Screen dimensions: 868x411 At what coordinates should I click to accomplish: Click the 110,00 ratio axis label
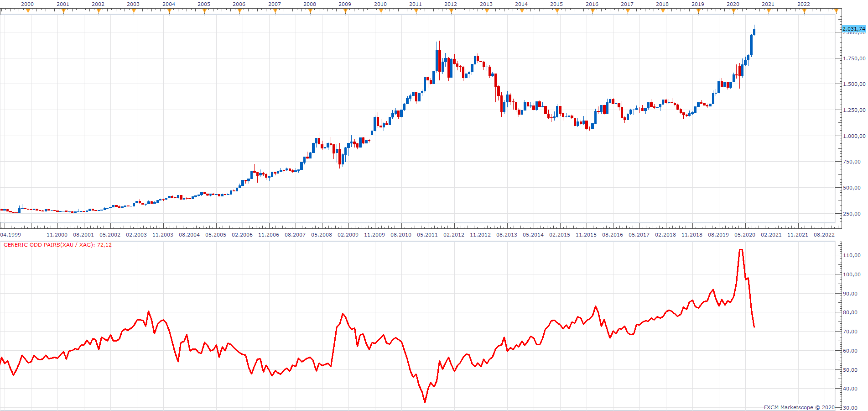[x=852, y=255]
